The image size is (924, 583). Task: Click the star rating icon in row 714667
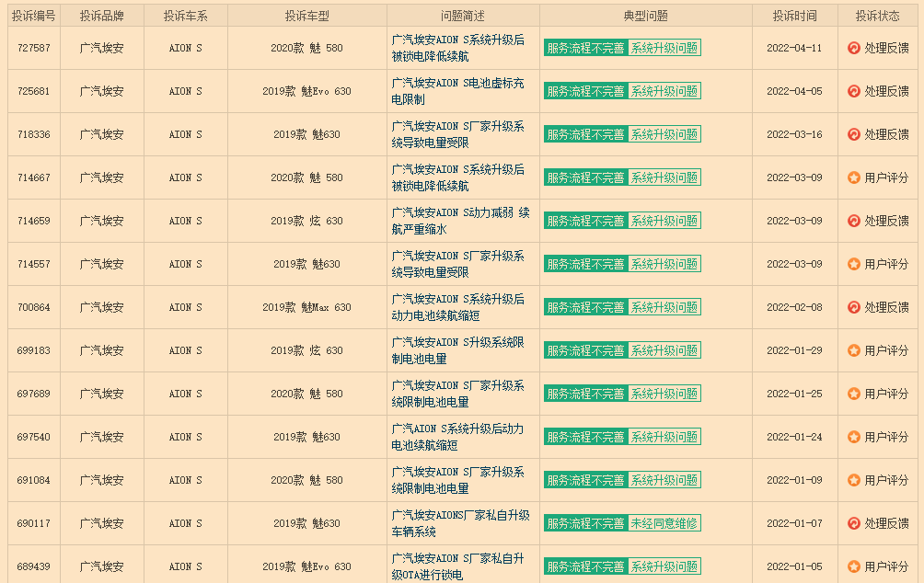coord(853,177)
